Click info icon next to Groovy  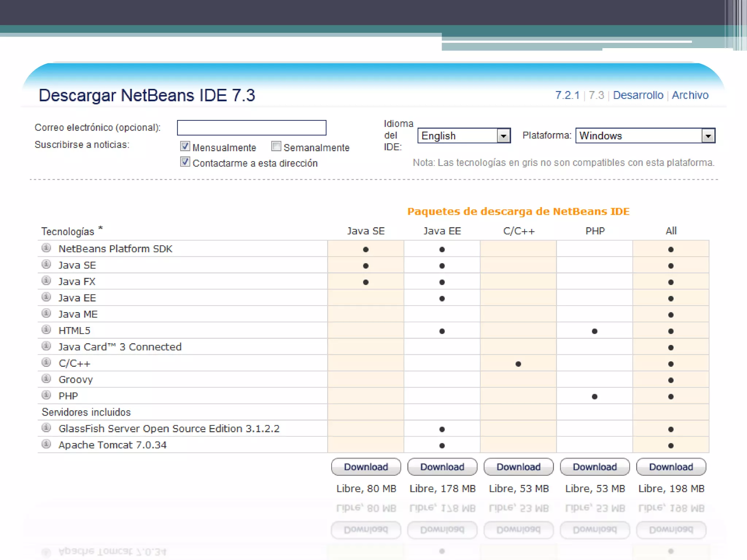coord(46,379)
